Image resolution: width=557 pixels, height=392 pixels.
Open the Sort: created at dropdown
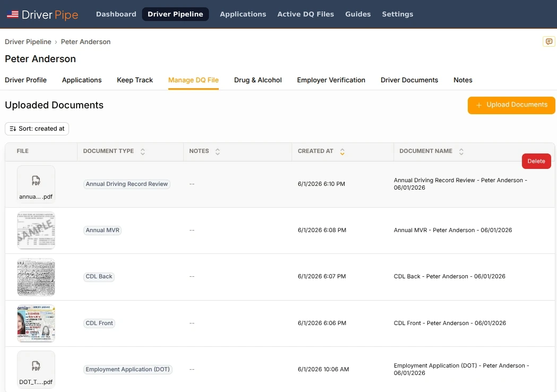click(x=37, y=129)
